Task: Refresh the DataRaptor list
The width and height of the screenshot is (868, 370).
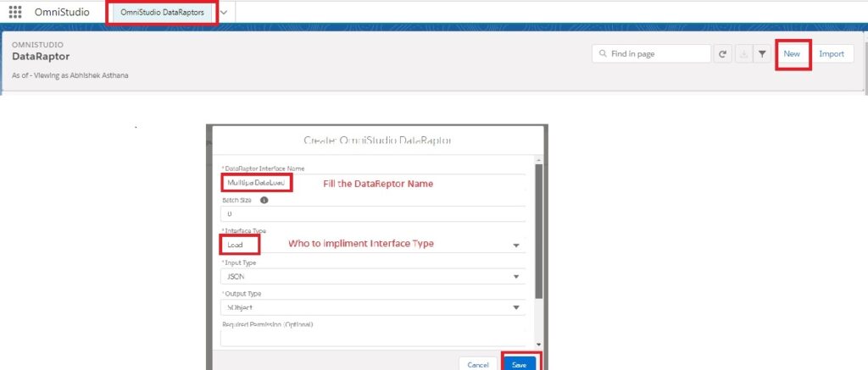Action: coord(722,53)
